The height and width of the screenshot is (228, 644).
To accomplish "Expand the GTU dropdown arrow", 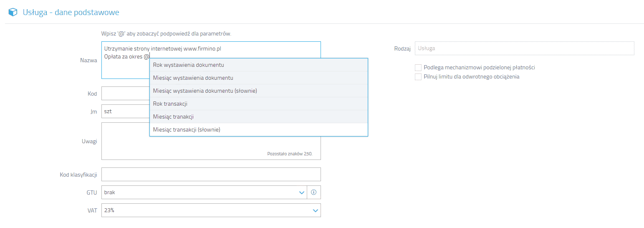I will point(302,193).
